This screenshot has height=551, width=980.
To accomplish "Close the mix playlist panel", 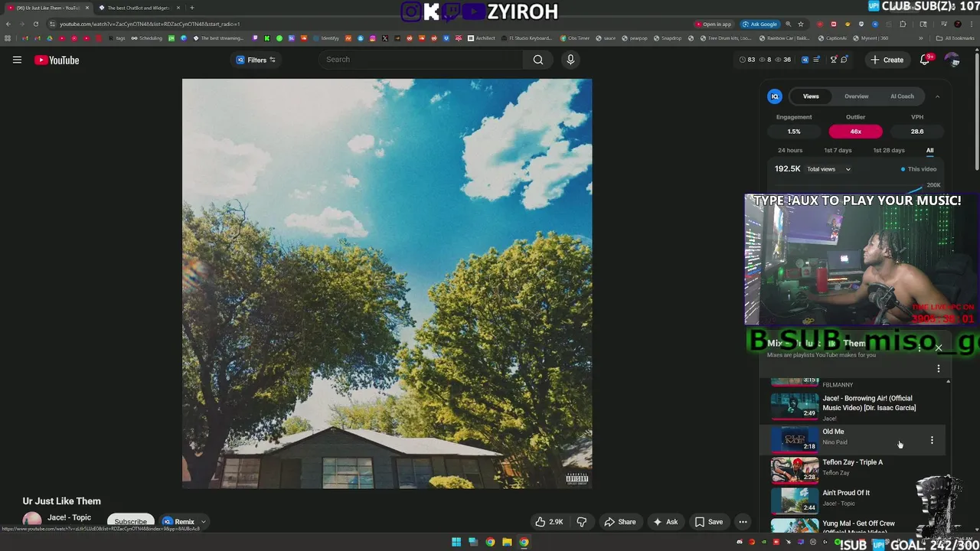I will tap(939, 348).
